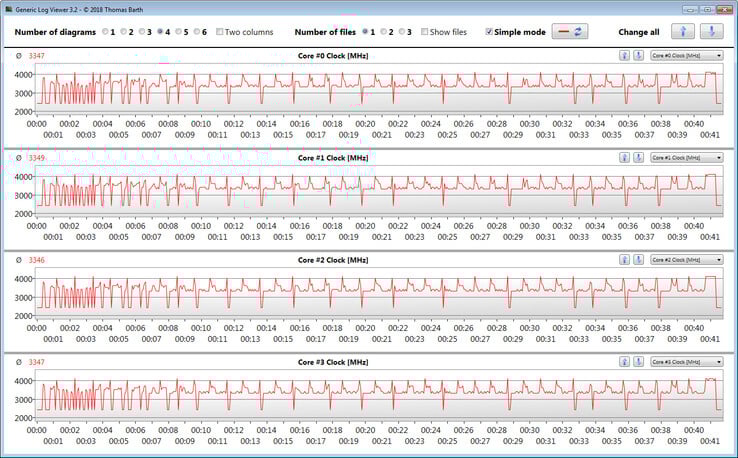738x458 pixels.
Task: Click the down arrow for Core #0 Clock diagram
Action: (638, 56)
